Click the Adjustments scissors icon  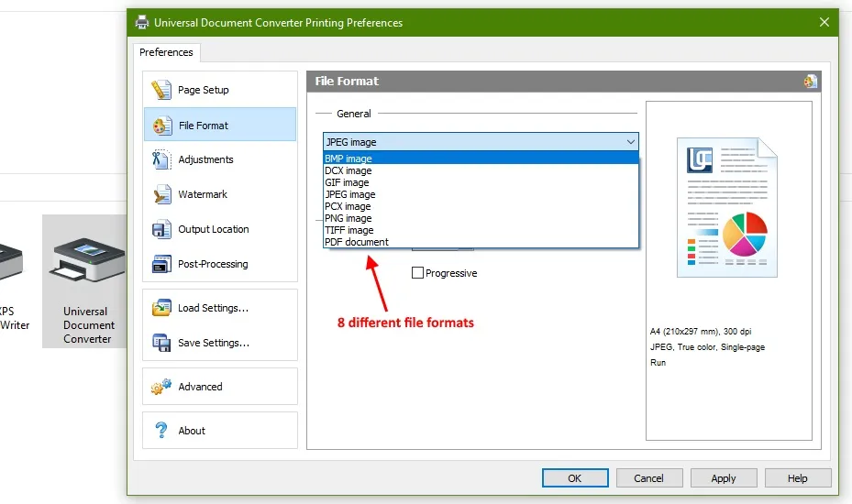160,159
